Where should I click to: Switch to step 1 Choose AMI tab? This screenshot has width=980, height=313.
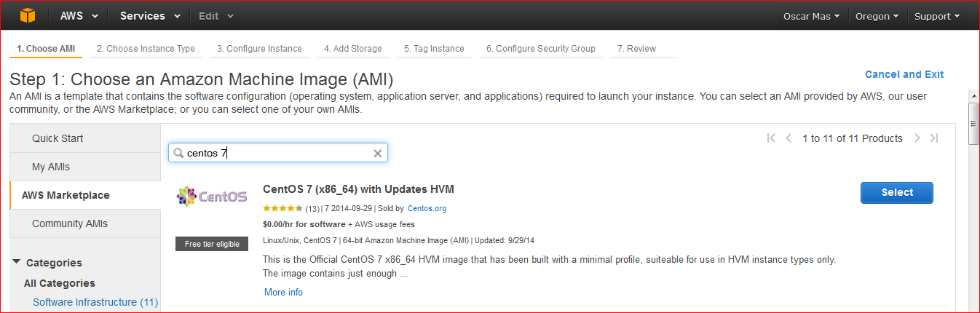[x=45, y=49]
